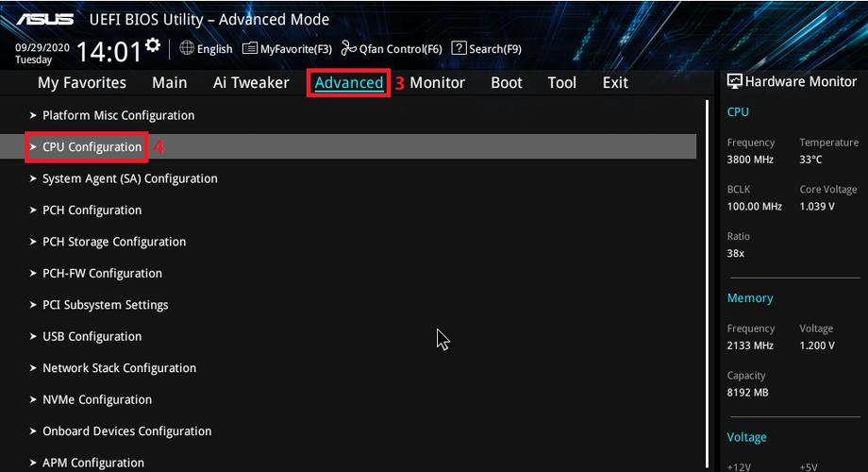868x472 pixels.
Task: Open System Agent (SA) Configuration
Action: 130,178
